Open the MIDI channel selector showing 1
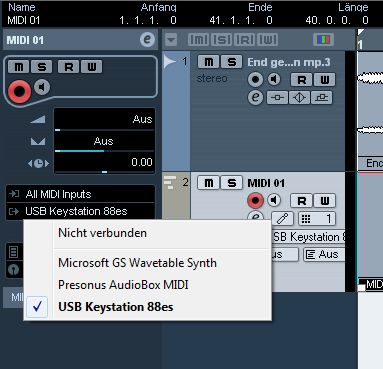 (x=317, y=219)
